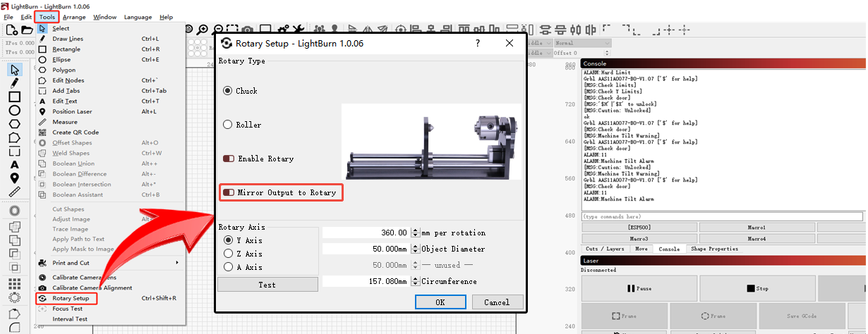Open the Help menu

click(166, 17)
